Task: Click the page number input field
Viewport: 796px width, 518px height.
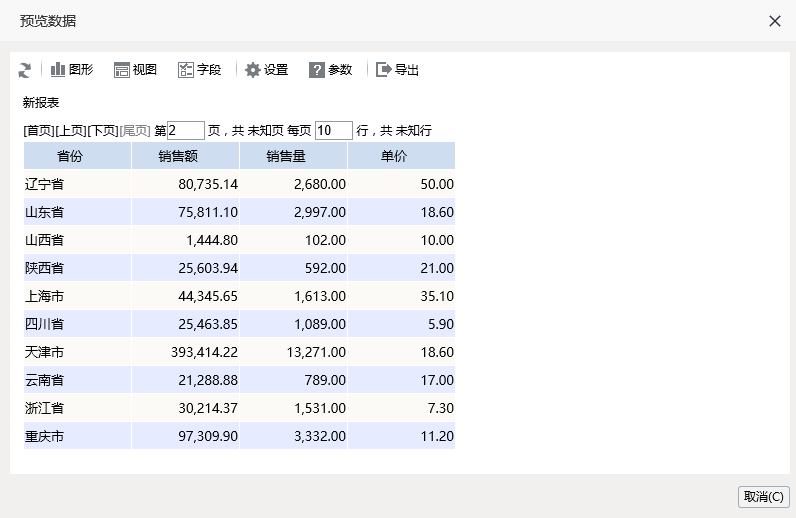Action: click(186, 131)
